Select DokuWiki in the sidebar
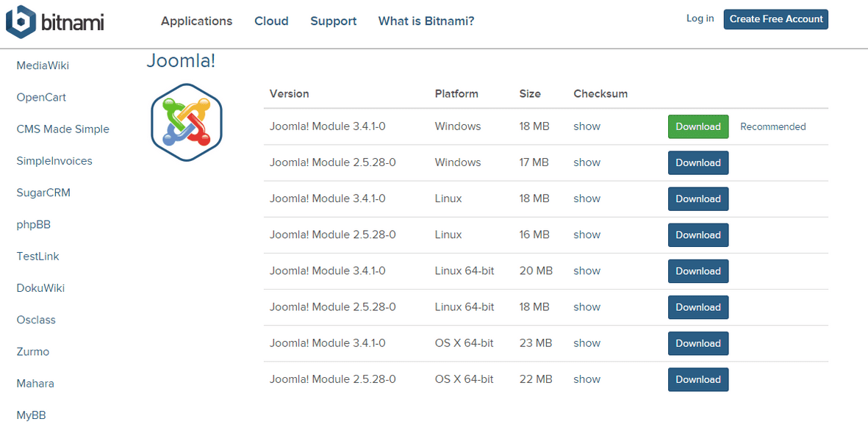This screenshot has height=430, width=868. point(40,288)
